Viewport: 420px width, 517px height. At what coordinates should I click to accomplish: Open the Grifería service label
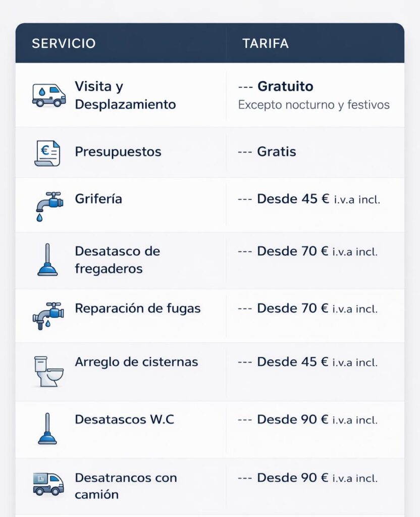pyautogui.click(x=98, y=198)
